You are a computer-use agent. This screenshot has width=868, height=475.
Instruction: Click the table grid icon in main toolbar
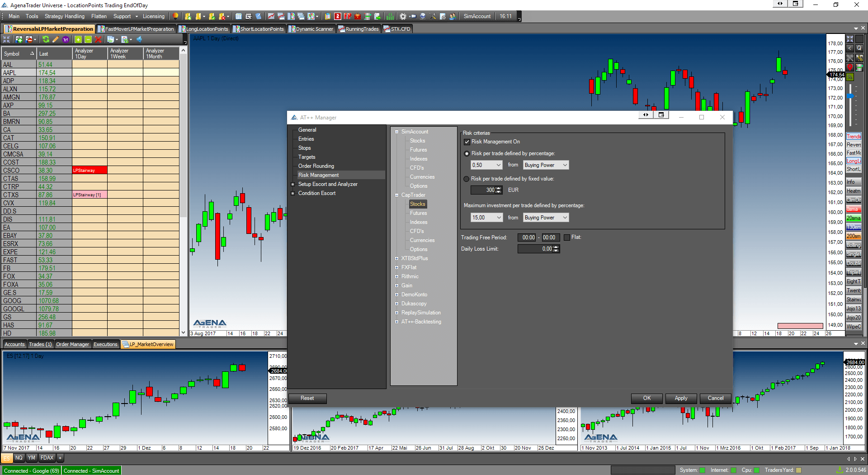[239, 16]
